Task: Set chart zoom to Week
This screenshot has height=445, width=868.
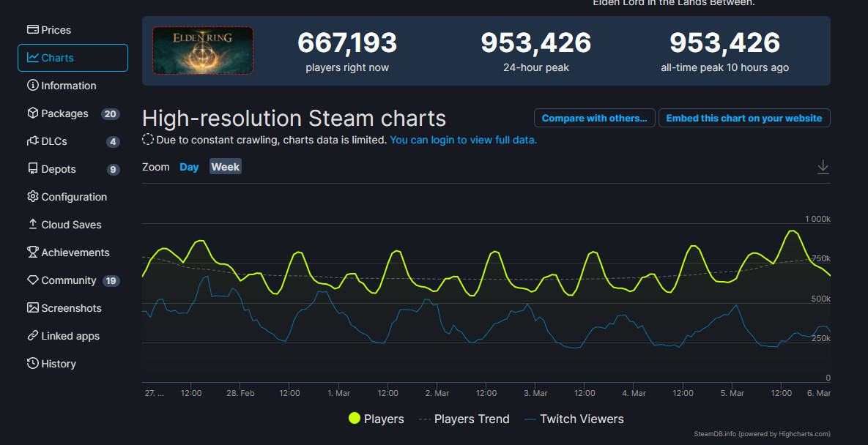Action: (226, 167)
